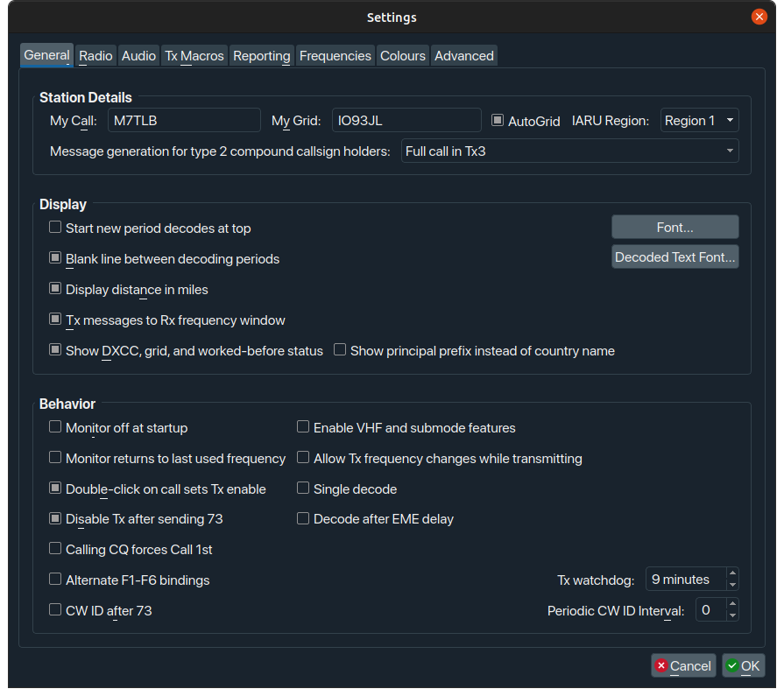Toggle the AutoGrid checkbox
The height and width of the screenshot is (696, 784).
tap(498, 121)
